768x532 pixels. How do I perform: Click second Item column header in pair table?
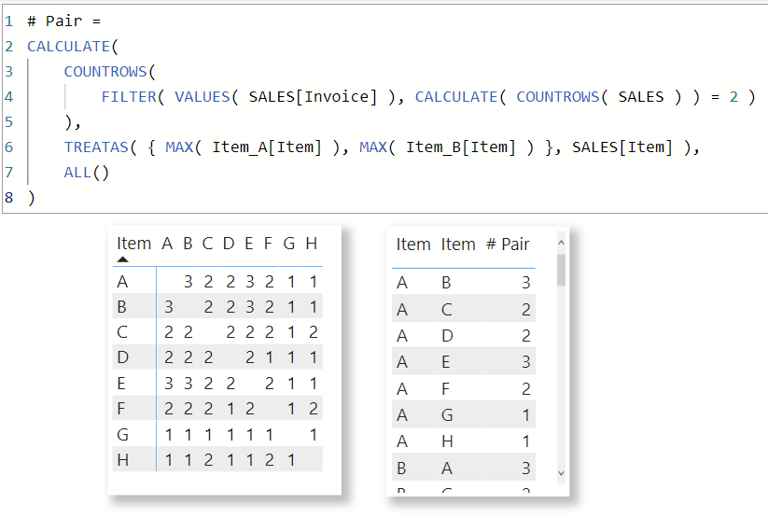(458, 244)
